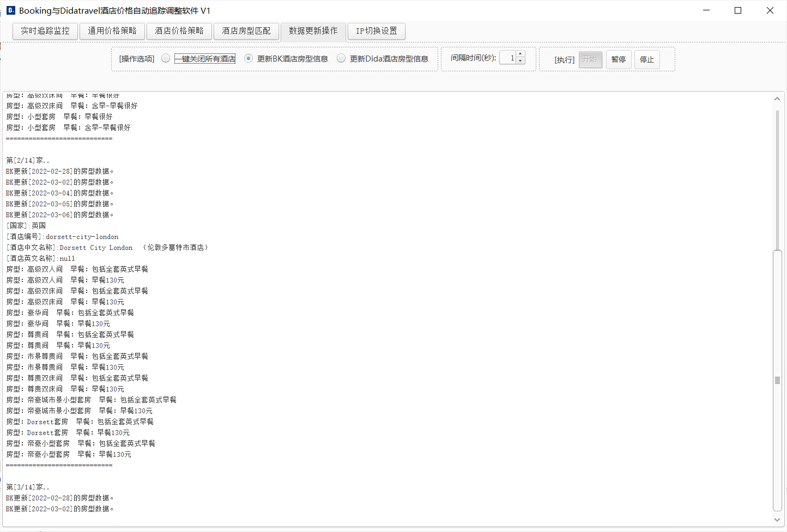Click the line [酒店英文名称]:null
The image size is (787, 532).
tap(40, 258)
